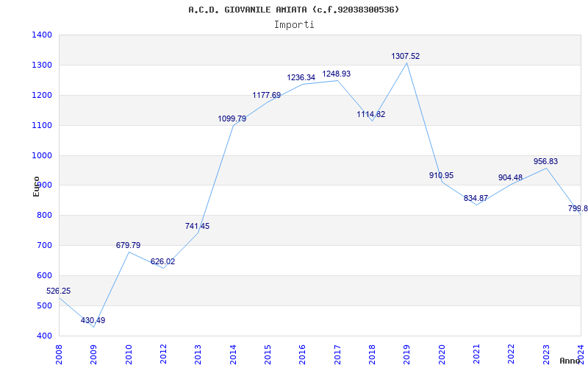Select the 626.02 data label
The width and height of the screenshot is (588, 368).
point(162,262)
